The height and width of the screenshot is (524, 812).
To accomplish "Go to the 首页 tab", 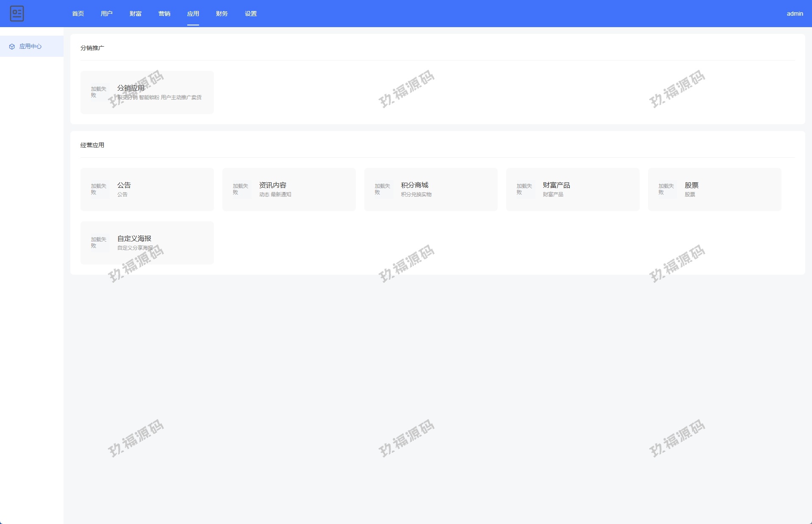I will tap(78, 14).
